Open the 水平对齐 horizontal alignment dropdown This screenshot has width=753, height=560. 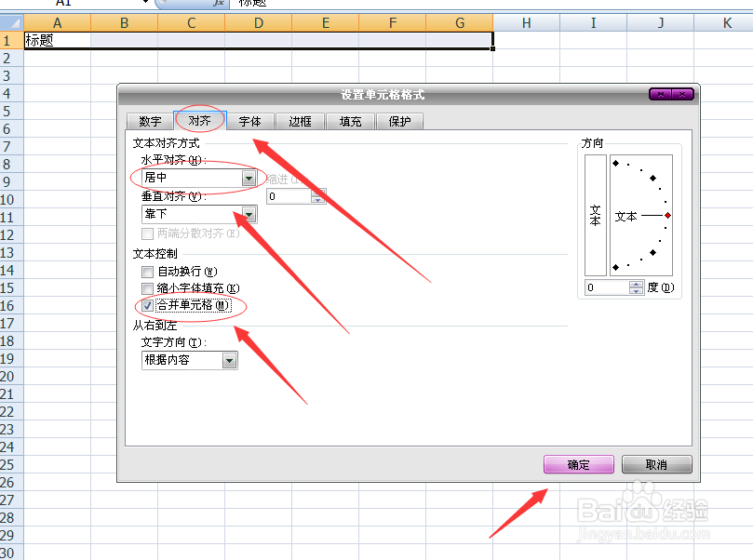(249, 178)
